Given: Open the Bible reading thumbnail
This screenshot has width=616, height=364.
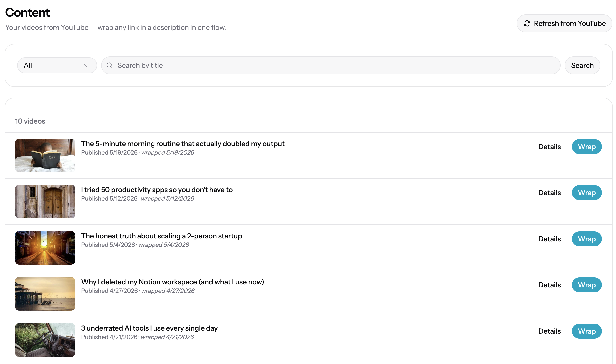Looking at the screenshot, I should (45, 155).
